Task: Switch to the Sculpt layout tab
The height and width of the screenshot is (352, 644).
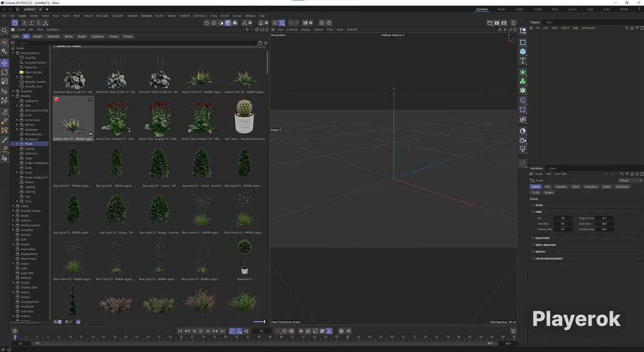Action: click(519, 9)
